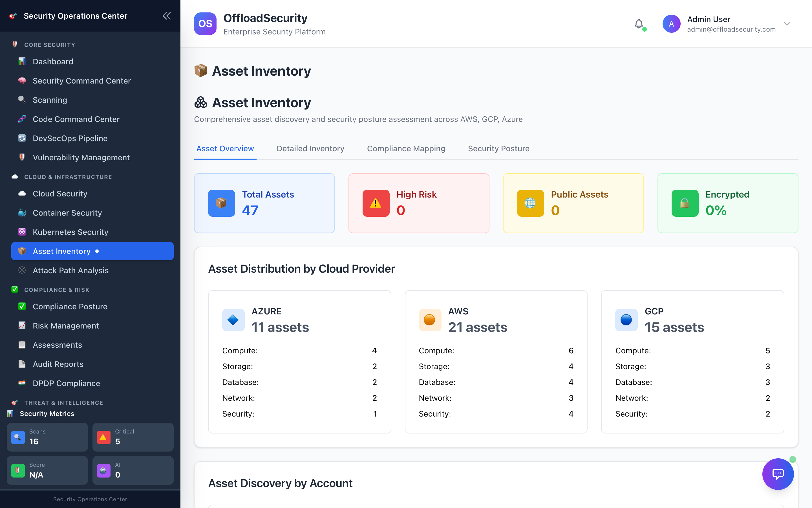Click the COMPLIANCE & RISK section header
This screenshot has height=508, width=812.
(57, 290)
